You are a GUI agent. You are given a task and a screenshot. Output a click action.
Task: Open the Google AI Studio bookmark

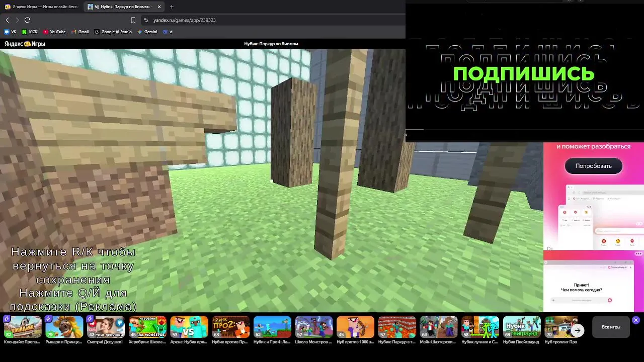[113, 32]
